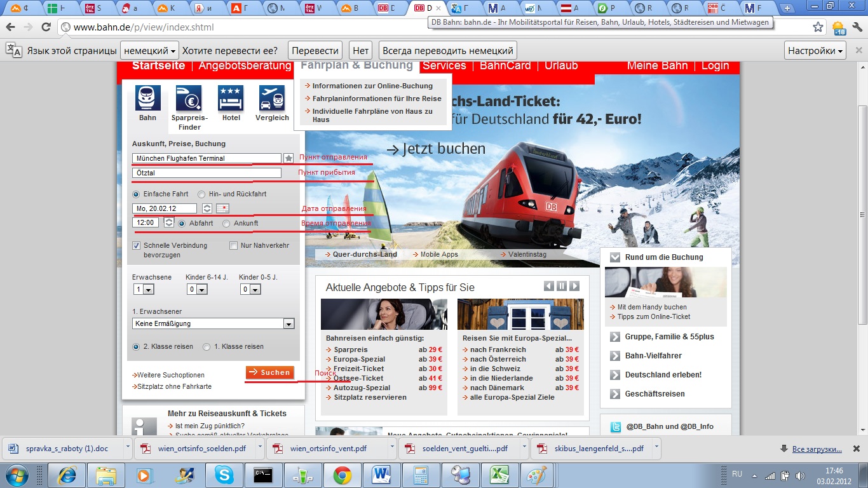Screen dimensions: 868x488
Task: Click the next arrow in Aktuelle Angebote
Action: point(574,286)
